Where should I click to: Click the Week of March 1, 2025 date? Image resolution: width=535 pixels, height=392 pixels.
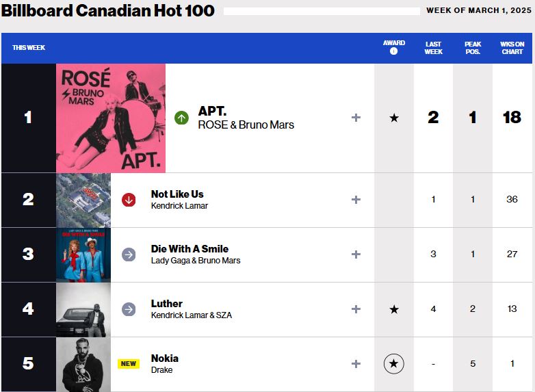pos(478,10)
